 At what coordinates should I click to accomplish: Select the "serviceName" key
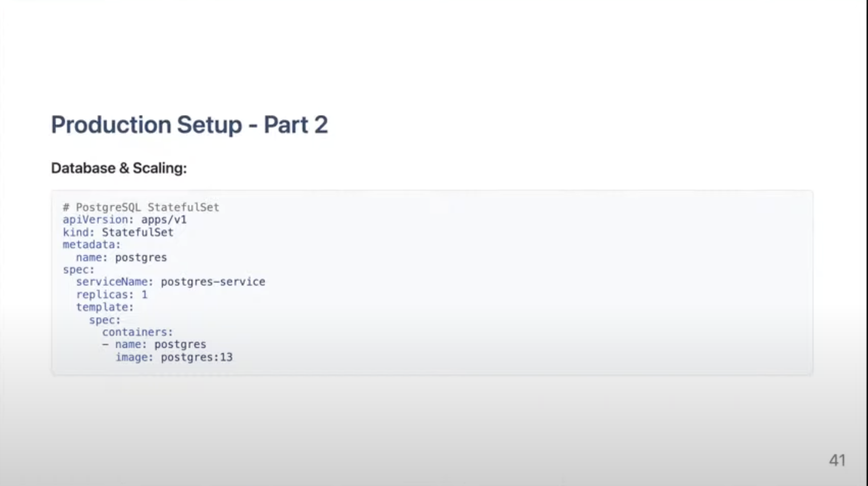coord(112,282)
